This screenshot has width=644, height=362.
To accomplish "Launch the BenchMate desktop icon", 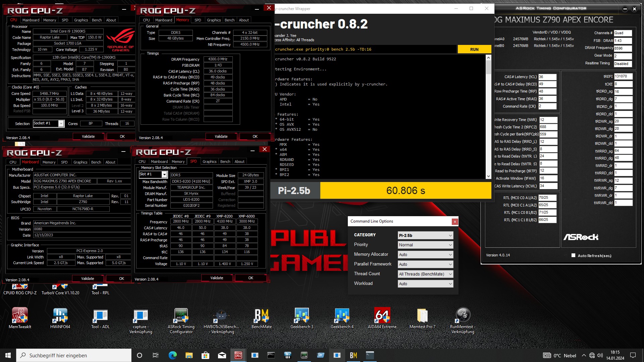I will tap(261, 318).
